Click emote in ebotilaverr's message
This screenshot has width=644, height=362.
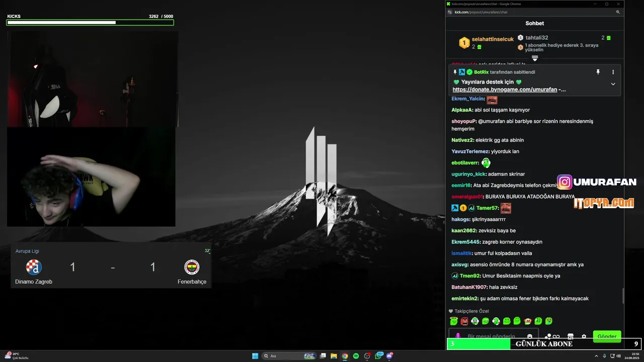coord(486,163)
